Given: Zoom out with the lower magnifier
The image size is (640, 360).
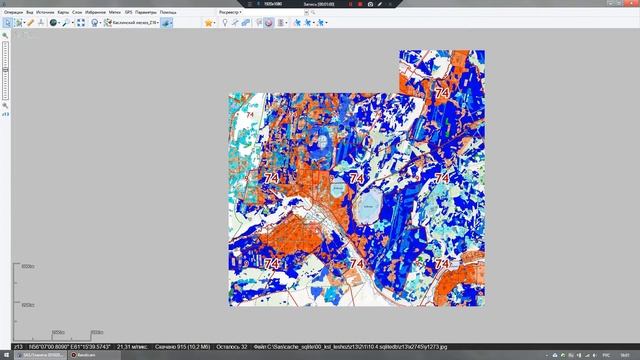Looking at the screenshot, I should [x=5, y=105].
